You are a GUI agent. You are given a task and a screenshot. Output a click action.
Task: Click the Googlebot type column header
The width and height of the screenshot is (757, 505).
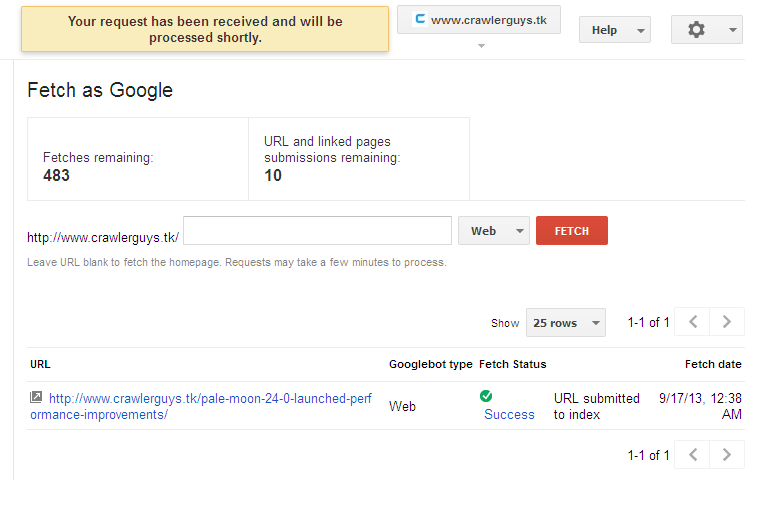[x=431, y=365]
